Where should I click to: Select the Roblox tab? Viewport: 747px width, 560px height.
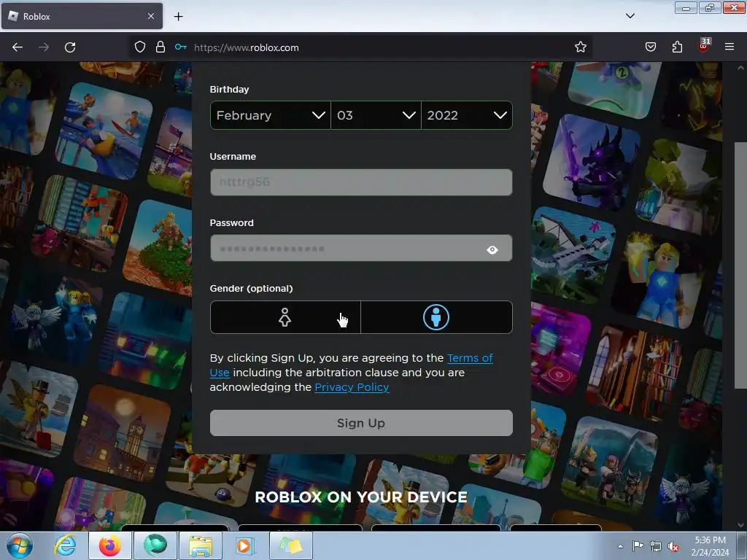pos(82,16)
